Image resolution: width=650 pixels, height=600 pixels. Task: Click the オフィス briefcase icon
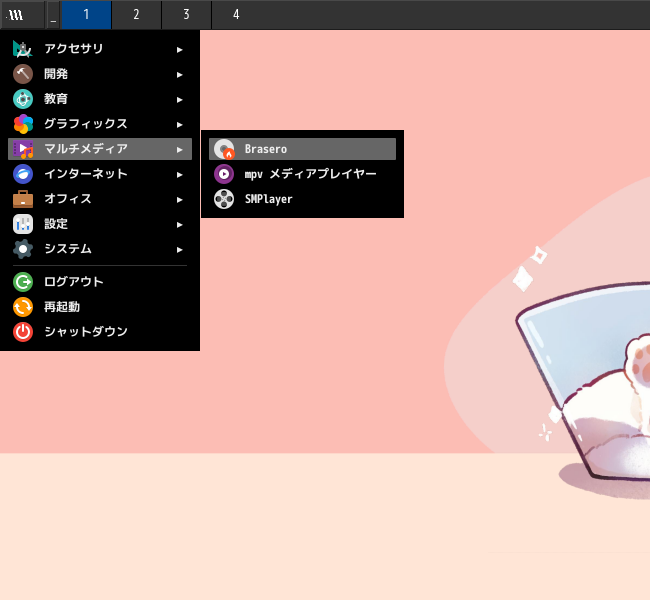point(23,199)
